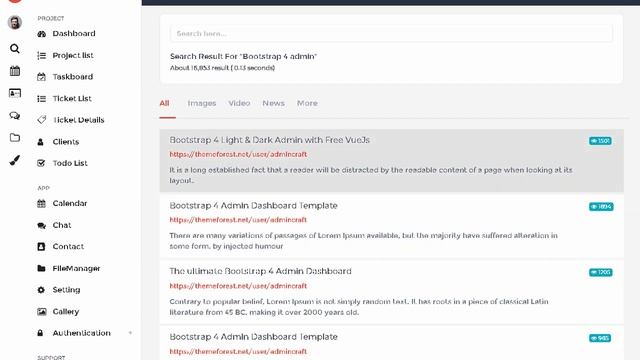The height and width of the screenshot is (360, 640).
Task: Open the search magnifier icon in mini sidebar
Action: coord(15,49)
